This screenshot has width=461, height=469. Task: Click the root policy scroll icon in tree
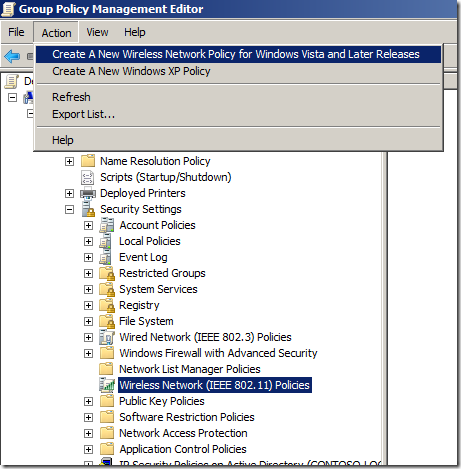point(12,81)
